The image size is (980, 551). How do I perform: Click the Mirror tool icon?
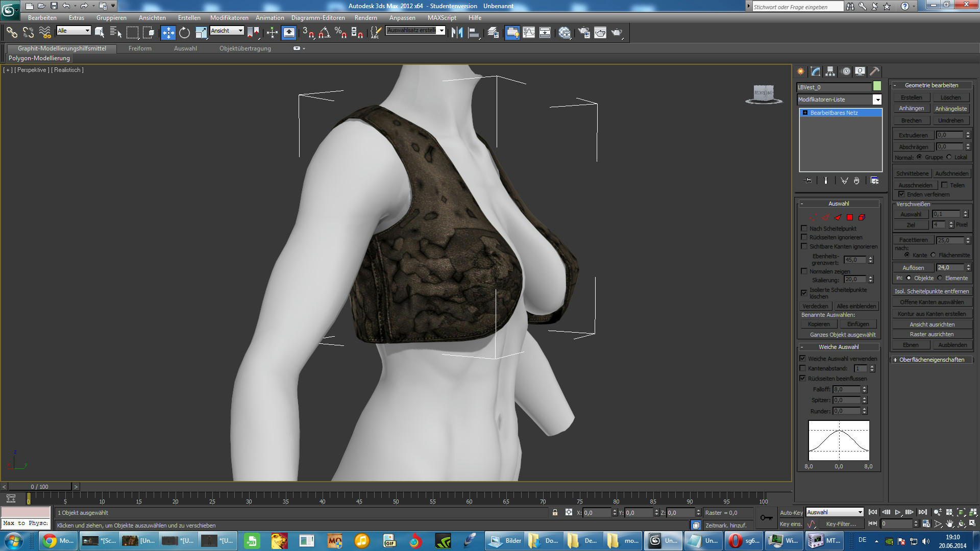(x=457, y=33)
